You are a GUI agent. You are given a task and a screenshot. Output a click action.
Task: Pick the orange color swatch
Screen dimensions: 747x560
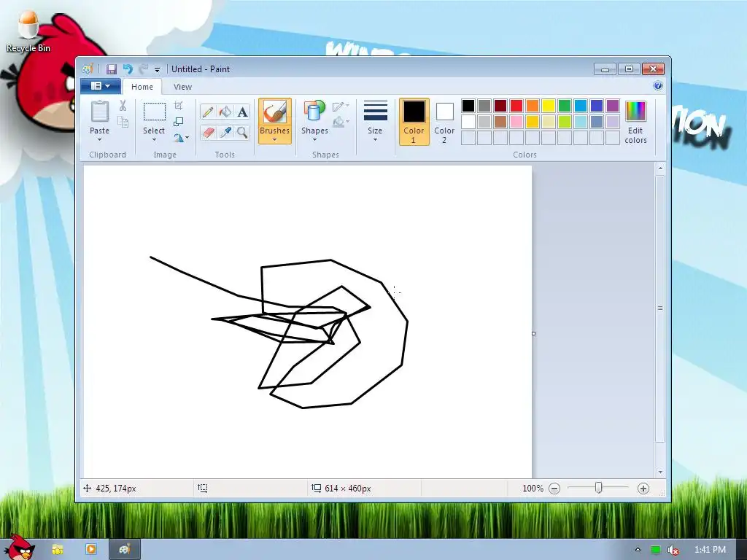coord(532,106)
